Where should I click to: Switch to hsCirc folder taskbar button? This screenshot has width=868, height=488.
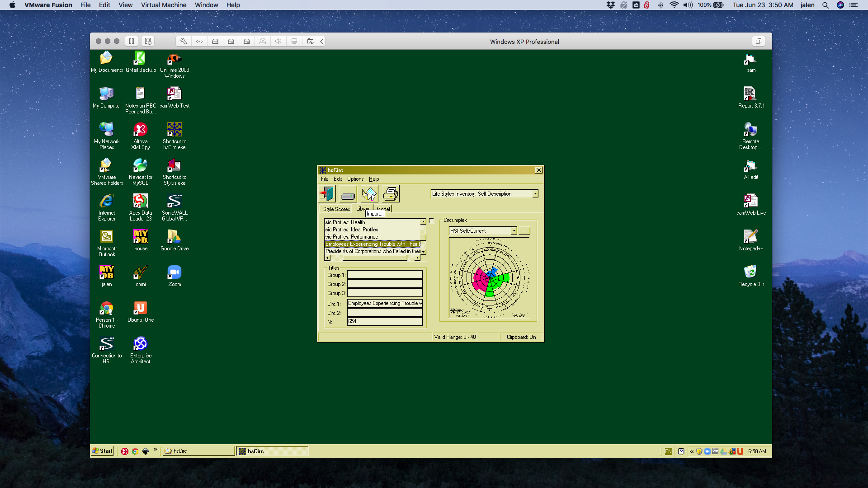(x=199, y=451)
